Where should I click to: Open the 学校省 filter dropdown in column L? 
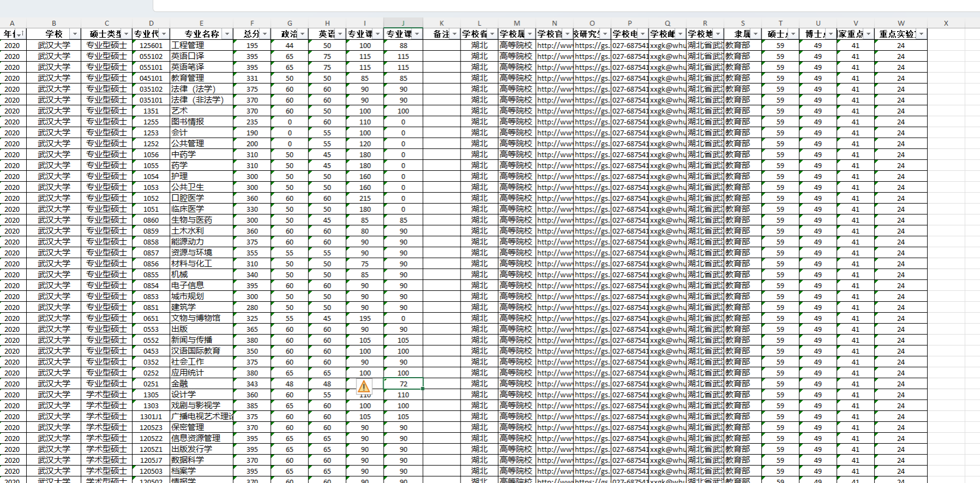click(492, 34)
